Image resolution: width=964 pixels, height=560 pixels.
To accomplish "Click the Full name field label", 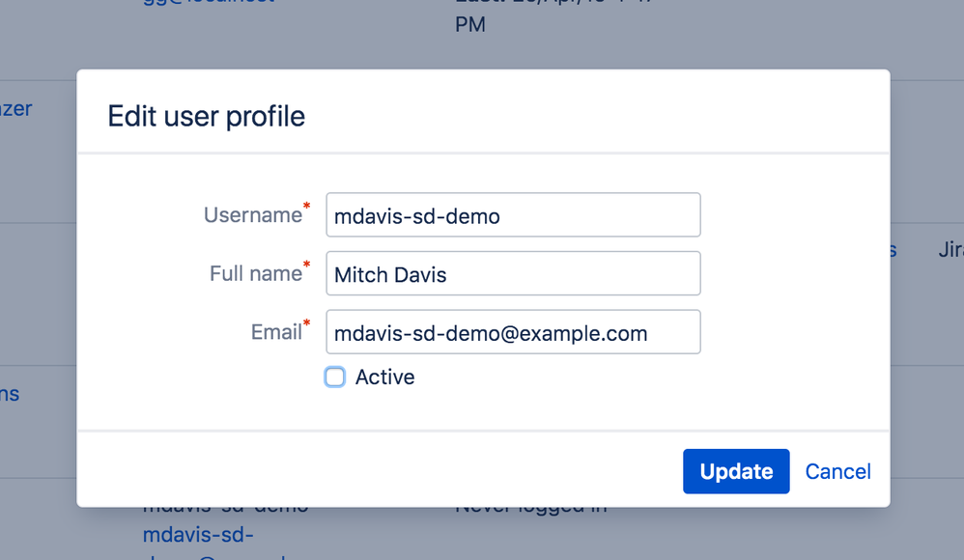I will (x=256, y=273).
